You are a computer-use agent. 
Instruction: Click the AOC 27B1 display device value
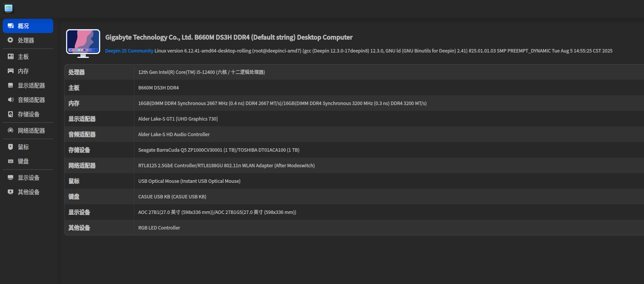[x=217, y=212]
